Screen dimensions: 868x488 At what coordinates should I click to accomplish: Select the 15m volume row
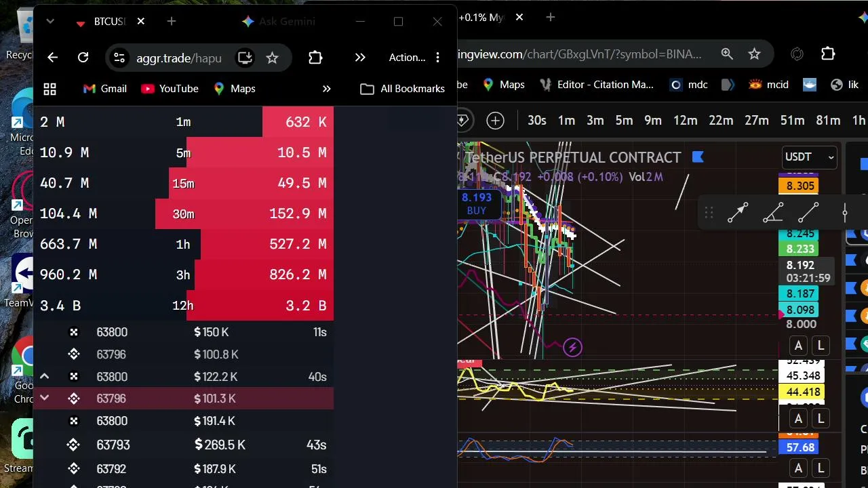tap(183, 183)
